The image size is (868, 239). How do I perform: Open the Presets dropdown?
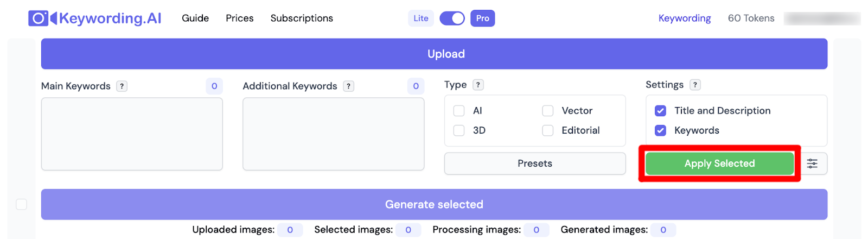pos(534,163)
